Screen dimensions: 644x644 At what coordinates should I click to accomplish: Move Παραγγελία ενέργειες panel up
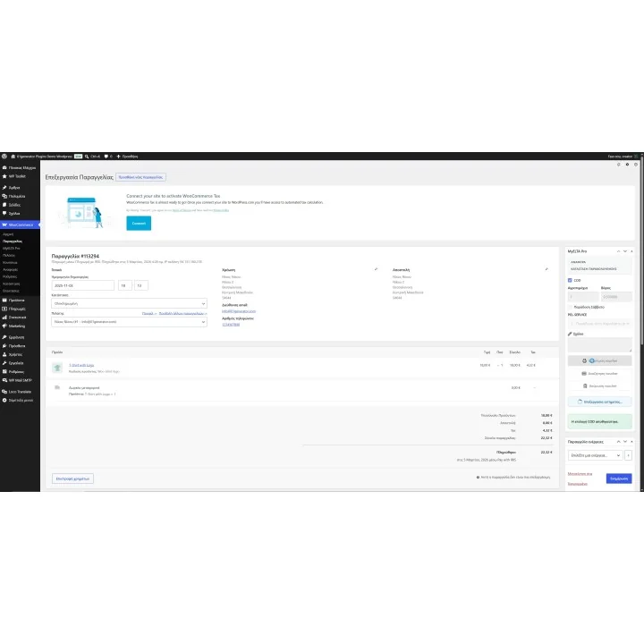click(x=618, y=442)
